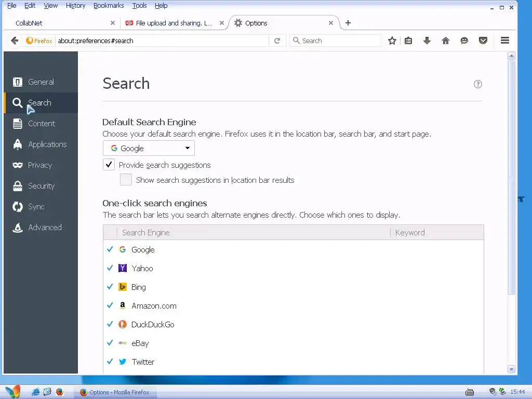The width and height of the screenshot is (532, 399).
Task: Uncheck Google one-click search engine
Action: (110, 249)
